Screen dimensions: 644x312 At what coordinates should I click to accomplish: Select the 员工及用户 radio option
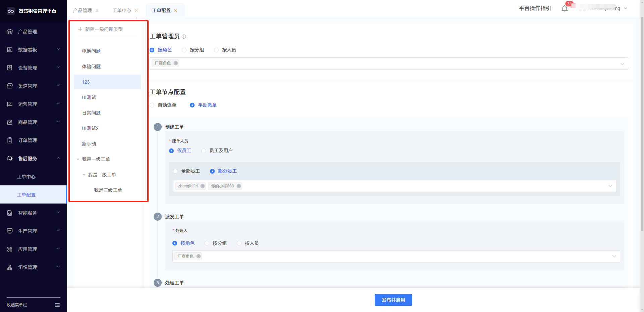[204, 151]
